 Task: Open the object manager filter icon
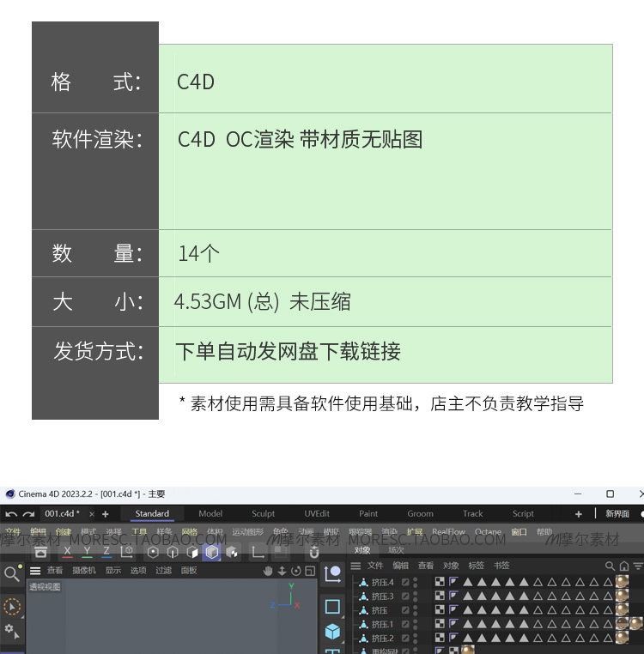(x=638, y=566)
